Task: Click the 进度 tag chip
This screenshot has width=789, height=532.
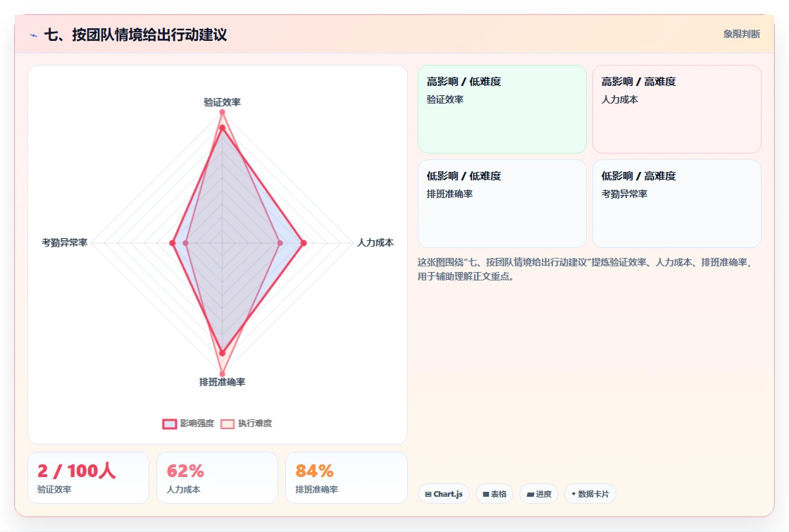Action: point(538,494)
